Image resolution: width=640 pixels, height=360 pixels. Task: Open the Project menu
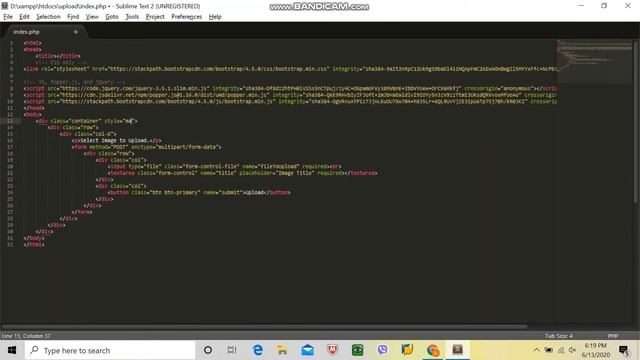pyautogui.click(x=155, y=17)
